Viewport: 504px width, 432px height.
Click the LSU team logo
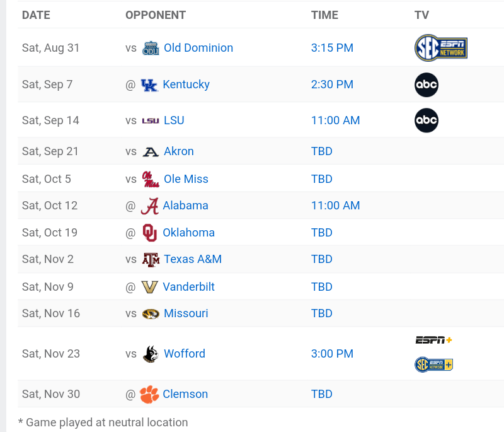pos(151,120)
